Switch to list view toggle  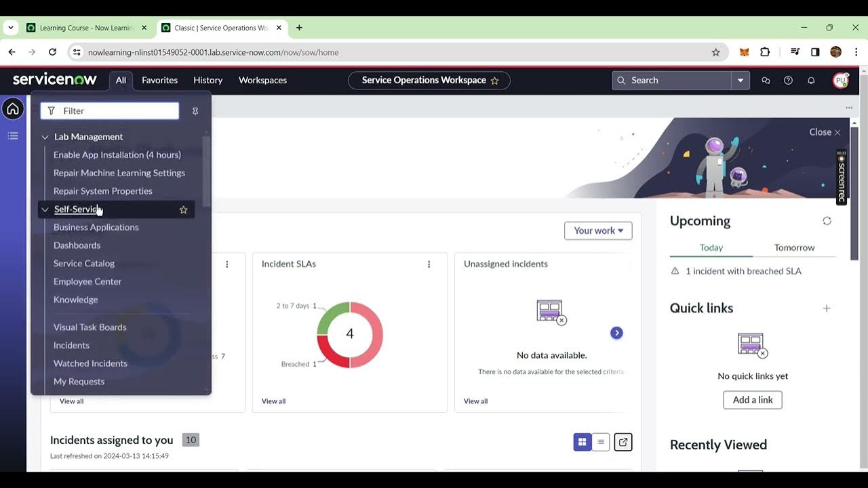(x=601, y=442)
